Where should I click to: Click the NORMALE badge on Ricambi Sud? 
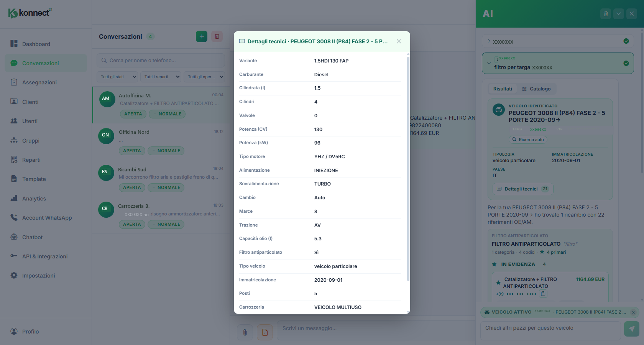coord(166,187)
